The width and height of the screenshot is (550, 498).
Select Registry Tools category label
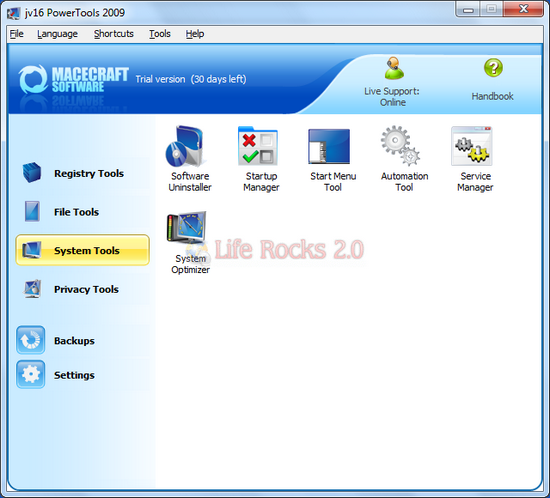tap(89, 173)
